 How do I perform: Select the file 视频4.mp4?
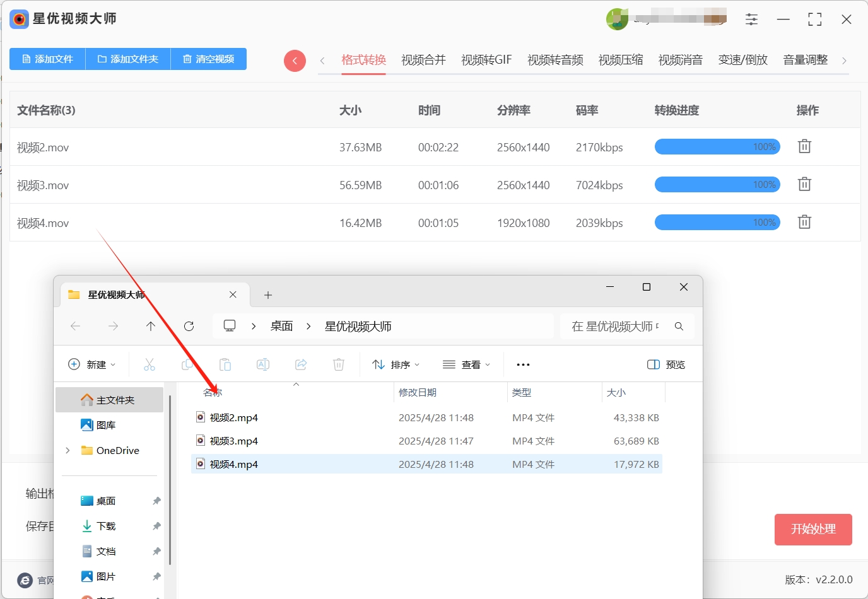(x=426, y=464)
